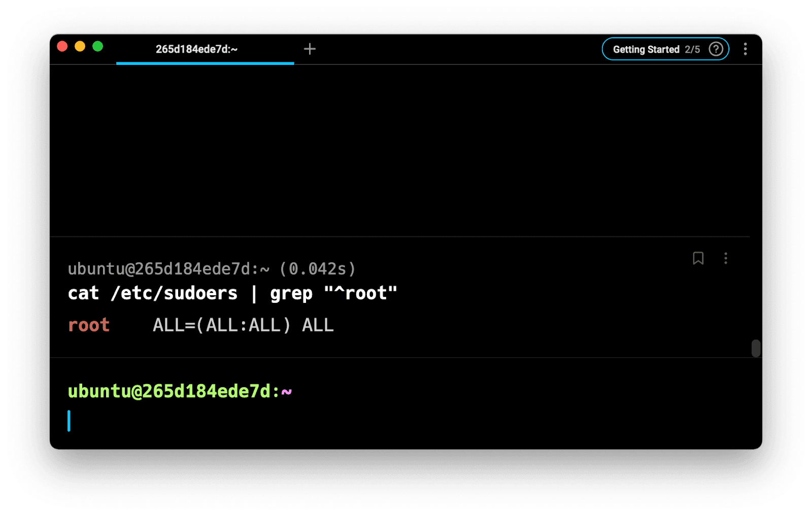
Task: Click the help question mark icon
Action: pos(716,49)
